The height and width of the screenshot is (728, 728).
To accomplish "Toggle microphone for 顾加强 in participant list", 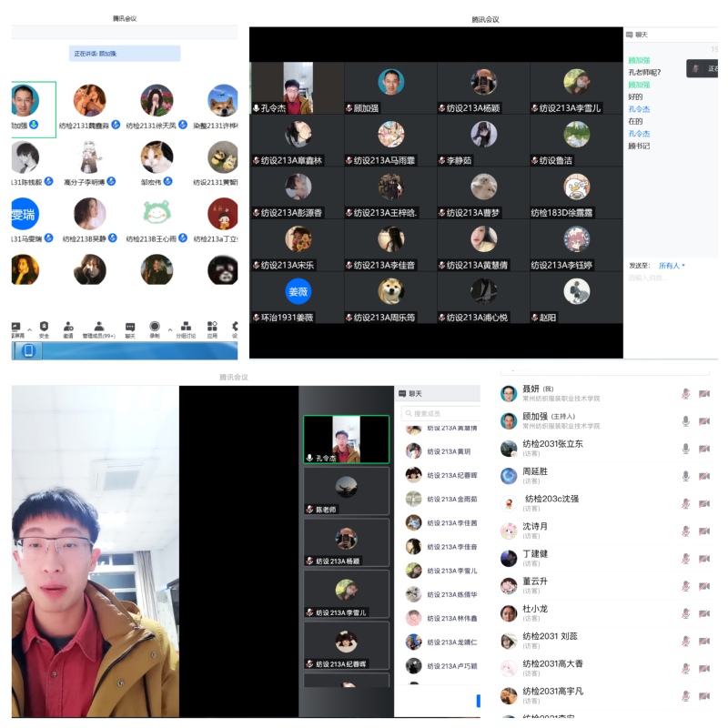I will coord(686,420).
